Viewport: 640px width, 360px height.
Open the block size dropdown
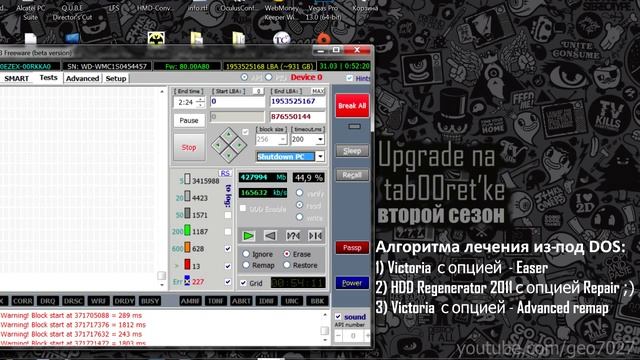pos(282,140)
